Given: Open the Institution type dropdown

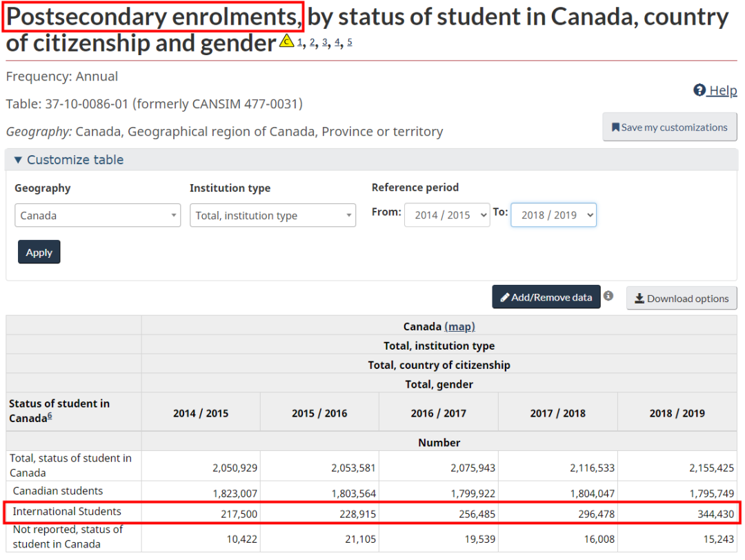Looking at the screenshot, I should [272, 215].
